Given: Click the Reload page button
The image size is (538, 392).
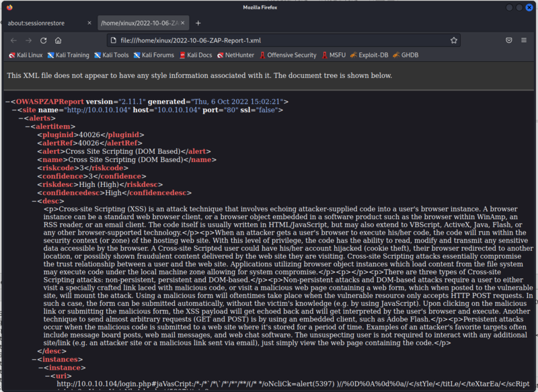Looking at the screenshot, I should pos(44,40).
